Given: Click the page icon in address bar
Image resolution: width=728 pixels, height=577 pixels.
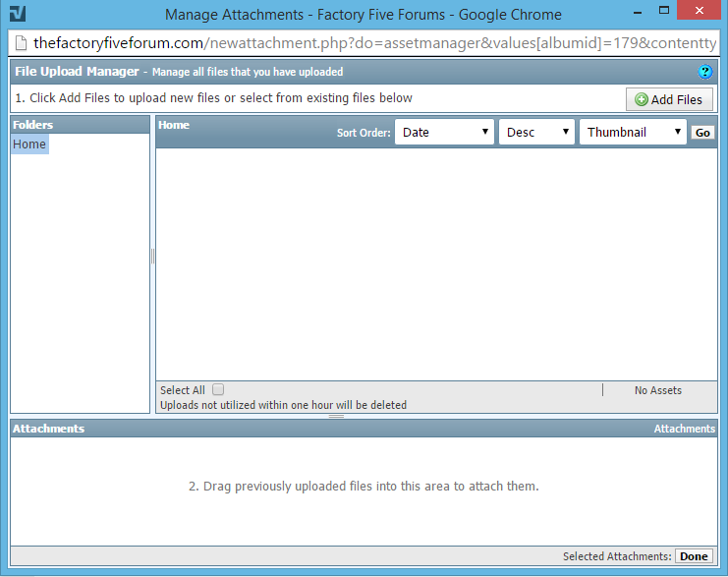Looking at the screenshot, I should (x=20, y=43).
